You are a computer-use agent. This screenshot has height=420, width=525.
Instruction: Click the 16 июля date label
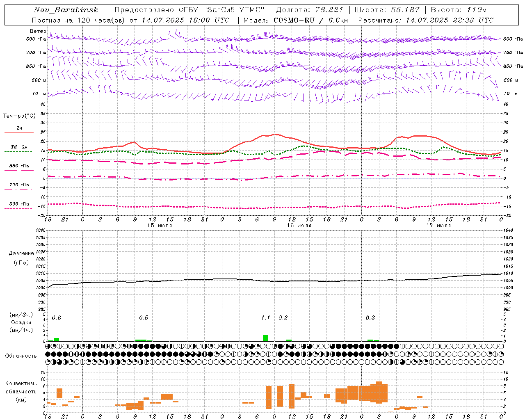(299, 226)
